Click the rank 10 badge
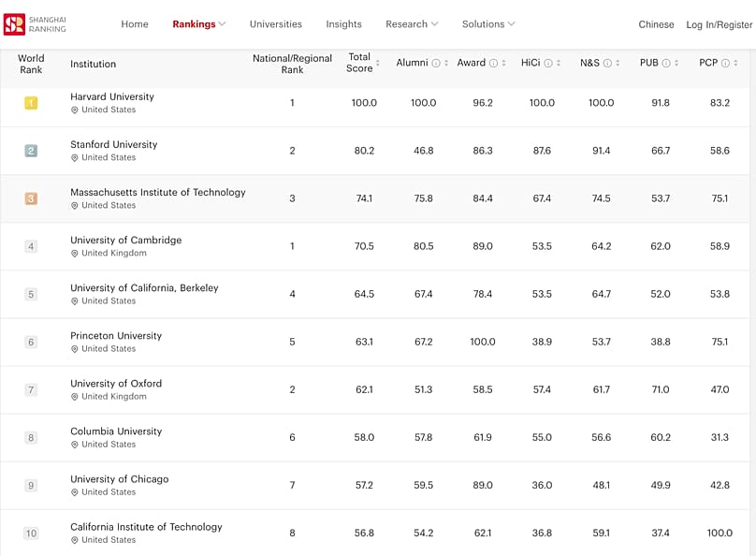The width and height of the screenshot is (756, 556). click(x=31, y=533)
